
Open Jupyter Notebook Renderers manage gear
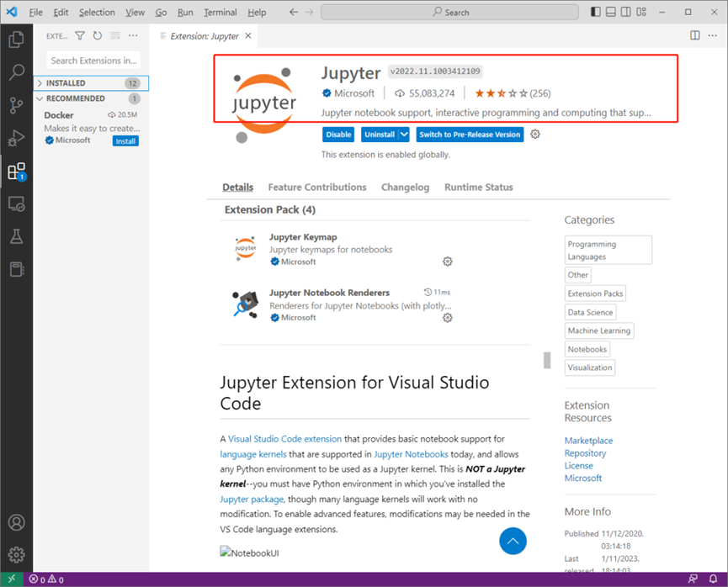pos(448,317)
